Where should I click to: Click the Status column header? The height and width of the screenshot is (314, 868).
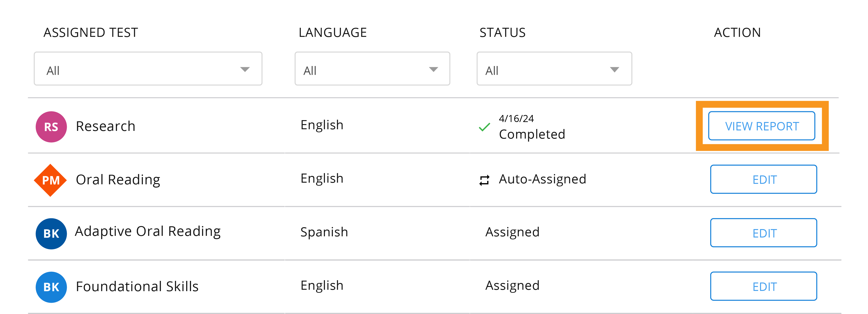click(502, 33)
